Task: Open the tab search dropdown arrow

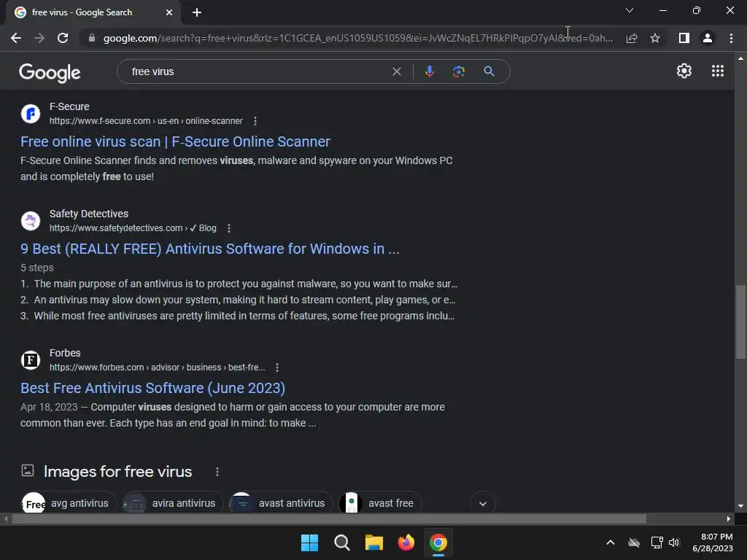Action: pyautogui.click(x=630, y=10)
